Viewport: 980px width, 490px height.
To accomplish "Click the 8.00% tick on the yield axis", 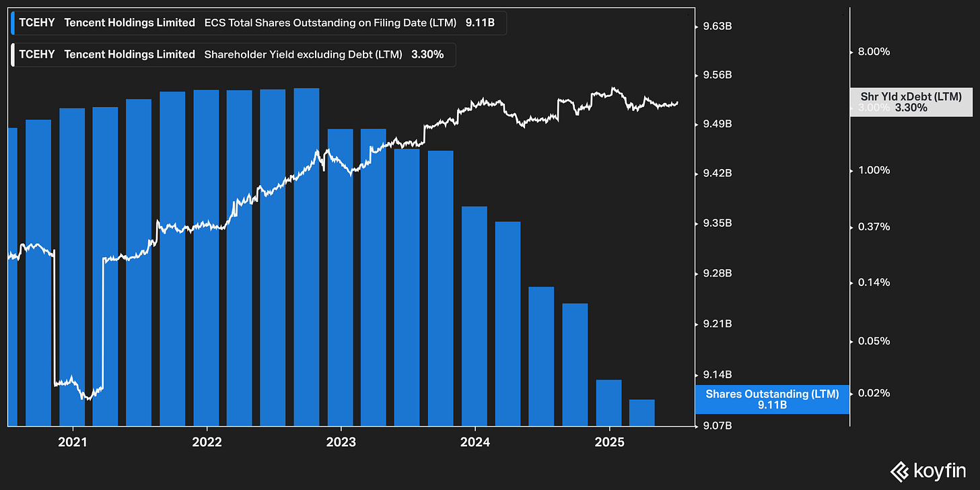I will pyautogui.click(x=875, y=52).
